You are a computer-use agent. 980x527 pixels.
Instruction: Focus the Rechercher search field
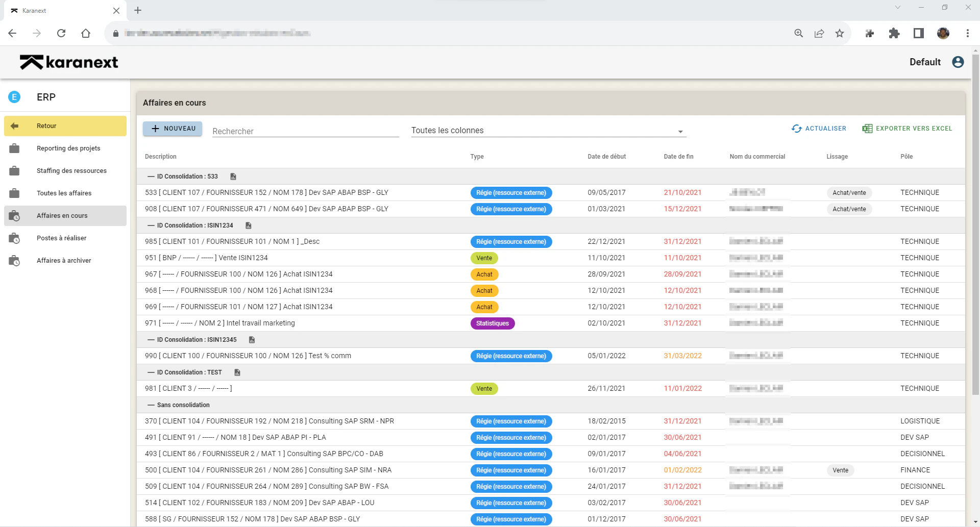306,131
